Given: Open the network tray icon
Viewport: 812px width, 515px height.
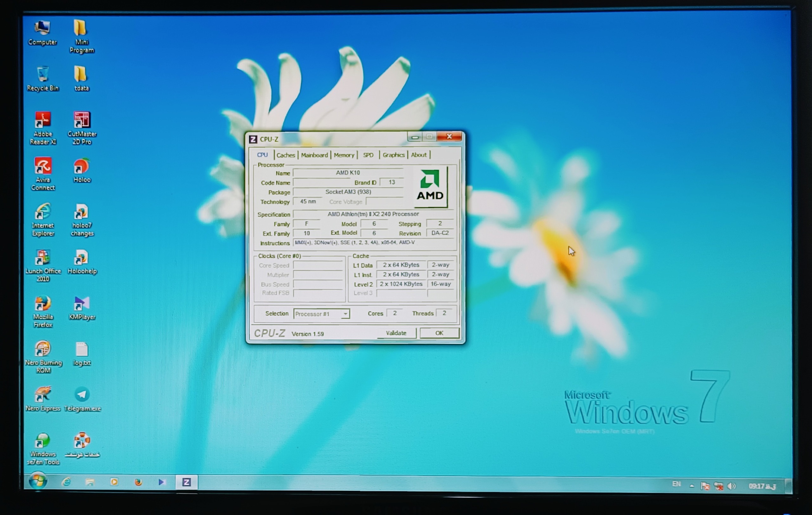Looking at the screenshot, I should 718,486.
